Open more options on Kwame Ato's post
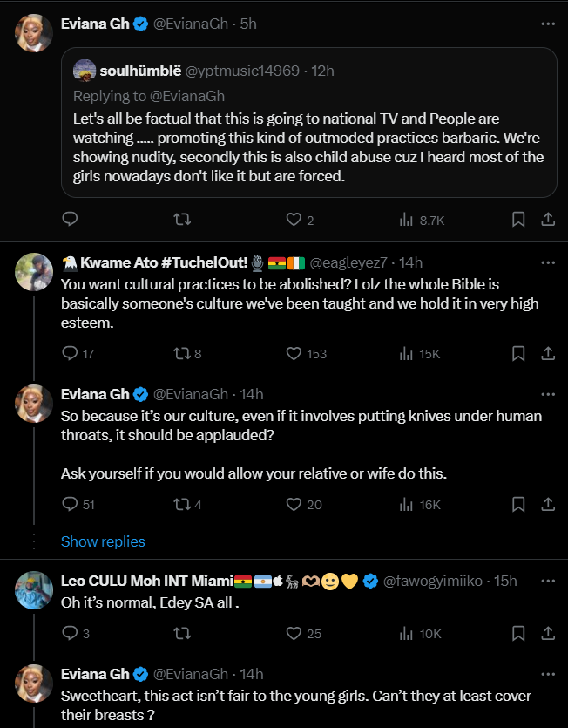The image size is (568, 728). pyautogui.click(x=548, y=262)
